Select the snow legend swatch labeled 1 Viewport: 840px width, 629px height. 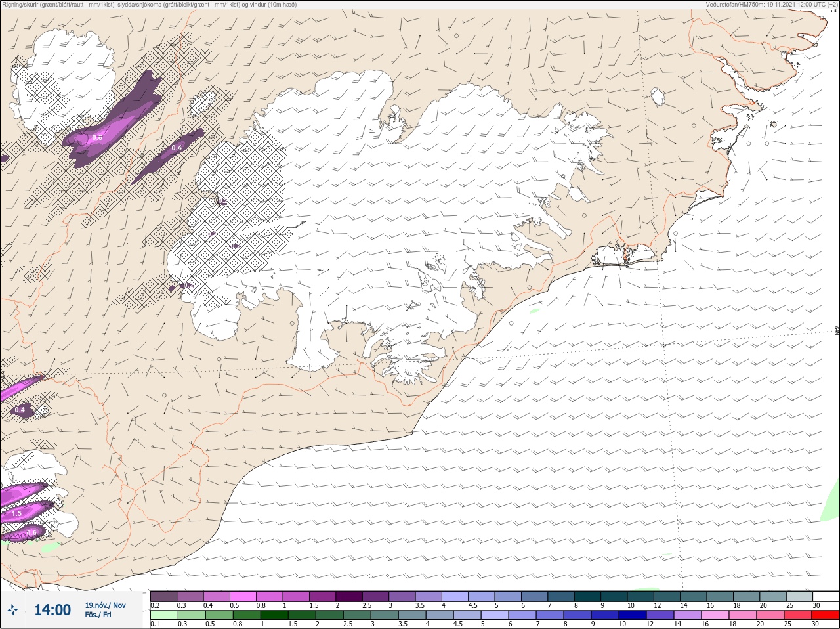pyautogui.click(x=296, y=596)
